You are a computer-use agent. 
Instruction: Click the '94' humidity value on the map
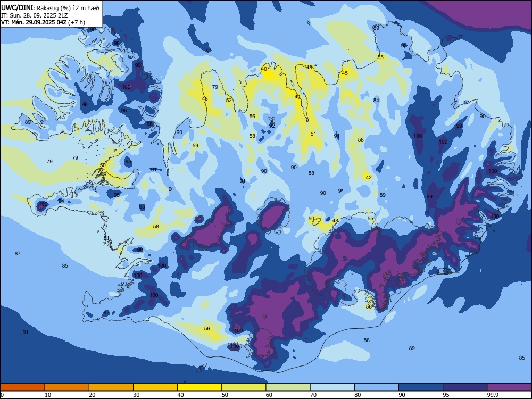tap(61, 201)
